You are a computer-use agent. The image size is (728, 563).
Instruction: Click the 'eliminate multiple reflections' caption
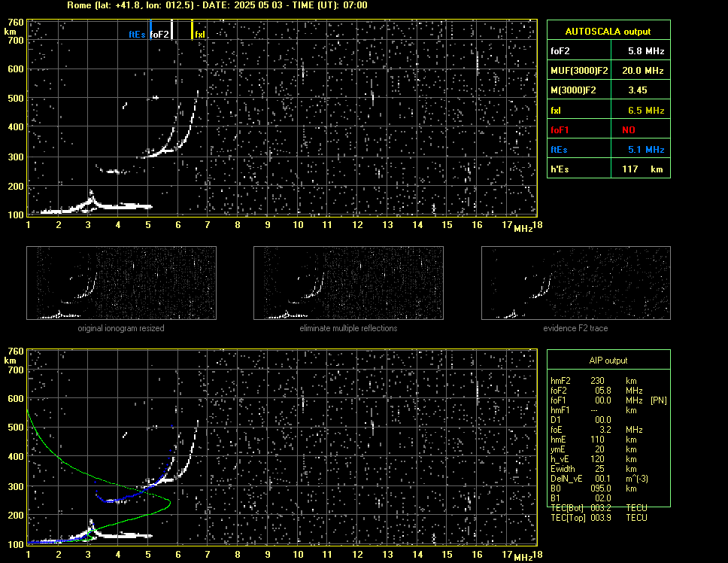click(348, 328)
